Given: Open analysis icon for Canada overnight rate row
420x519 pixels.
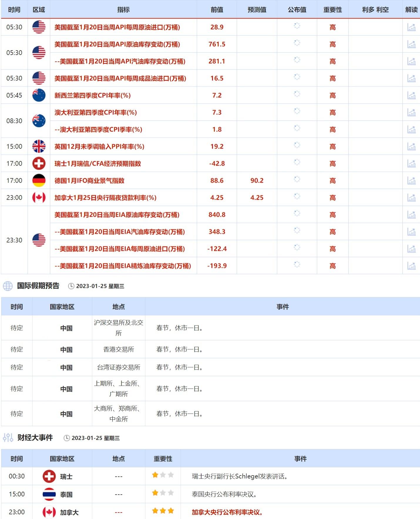Looking at the screenshot, I should tap(411, 197).
